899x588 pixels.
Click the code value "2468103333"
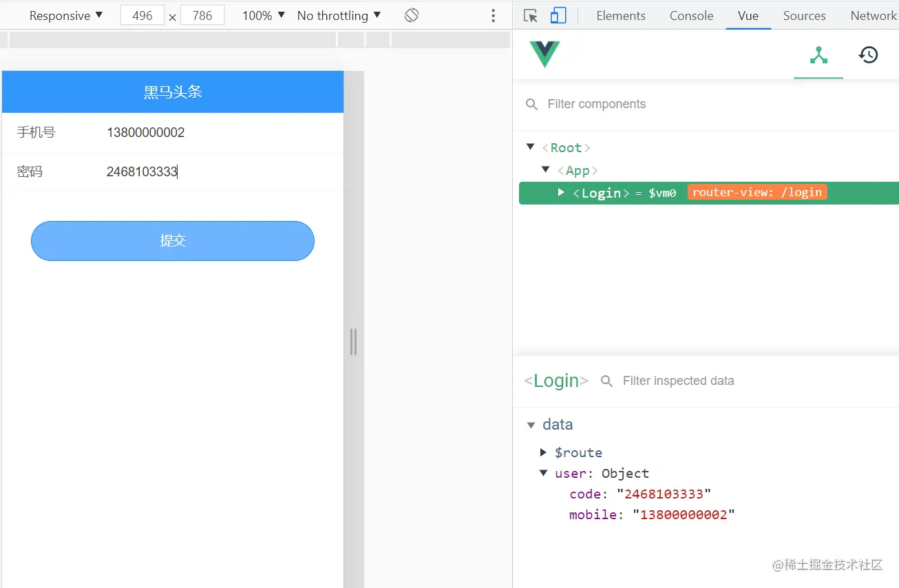tap(664, 494)
